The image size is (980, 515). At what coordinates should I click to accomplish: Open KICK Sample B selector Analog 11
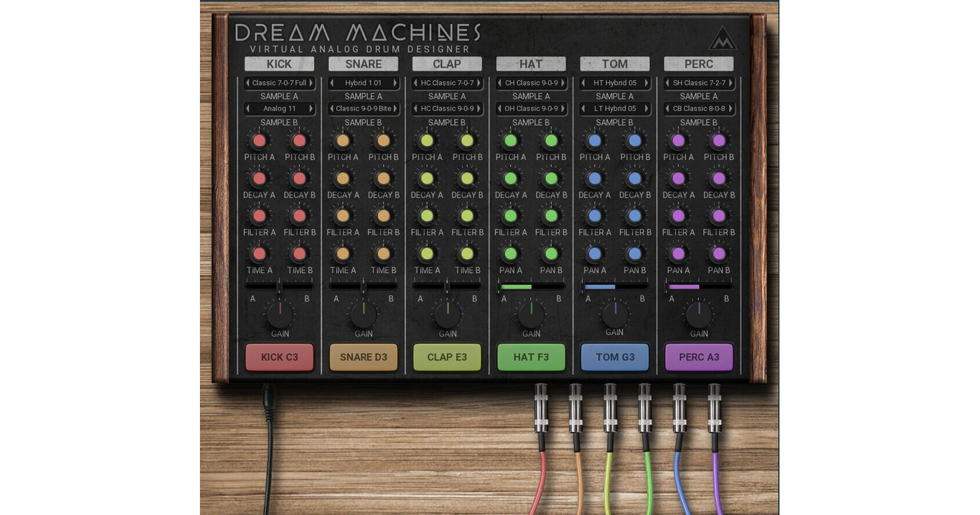point(279,108)
